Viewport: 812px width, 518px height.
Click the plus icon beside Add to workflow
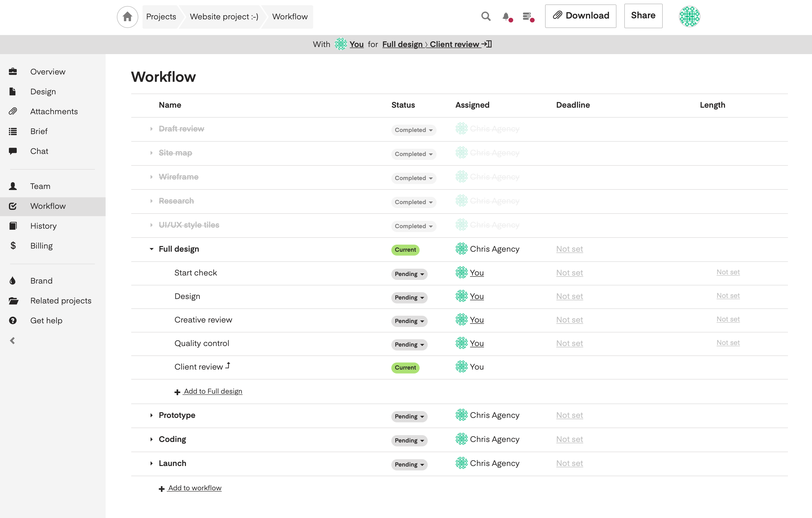[x=162, y=489]
